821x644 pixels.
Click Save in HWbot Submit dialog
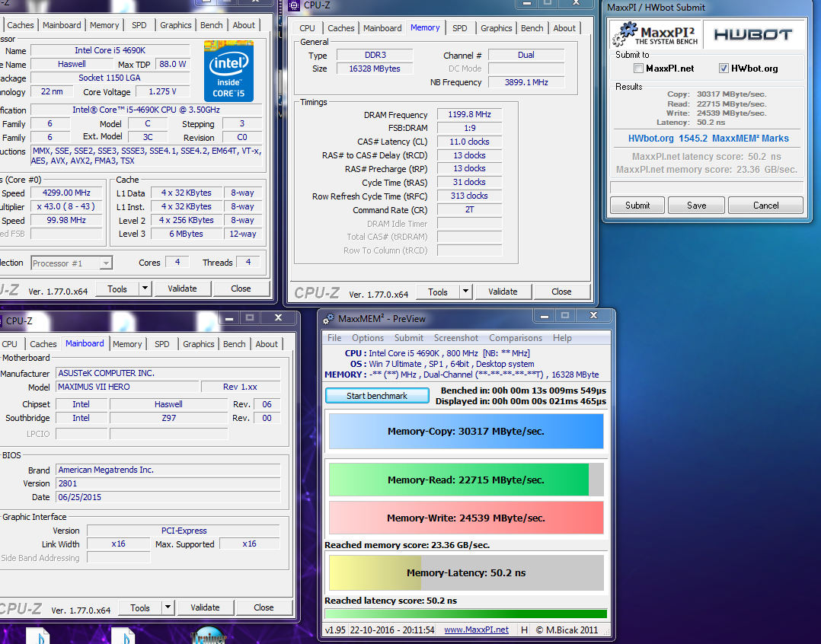click(x=696, y=205)
